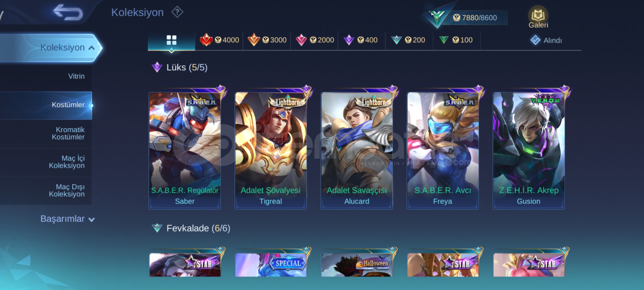Viewport: 644px width, 290px height.
Task: Open the Koleksiyon help question mark icon
Action: (x=177, y=12)
